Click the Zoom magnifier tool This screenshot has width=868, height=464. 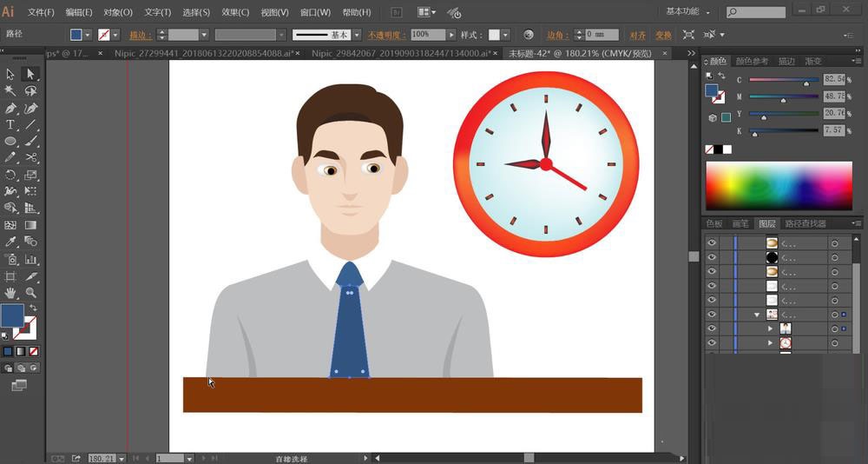click(31, 293)
